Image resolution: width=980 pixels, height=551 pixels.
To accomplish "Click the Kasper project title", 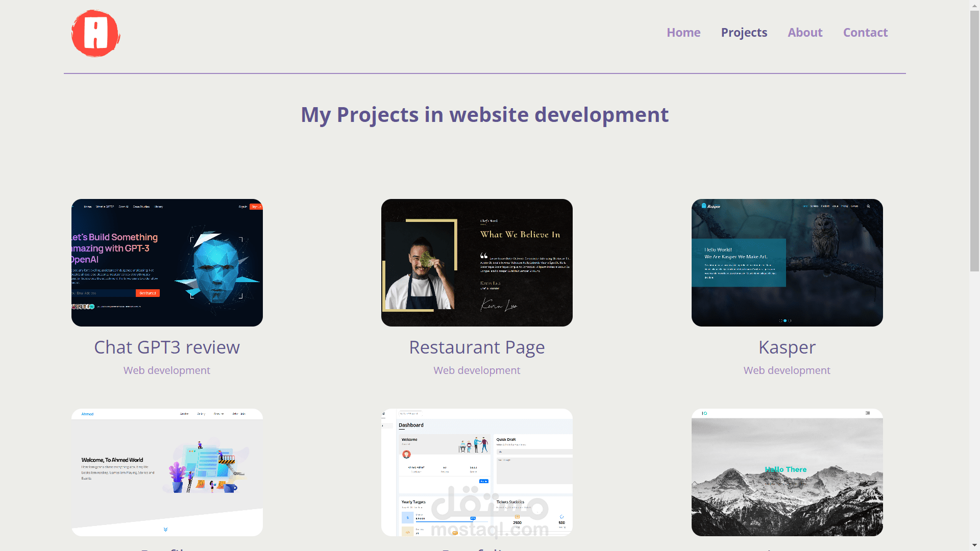I will click(x=787, y=347).
